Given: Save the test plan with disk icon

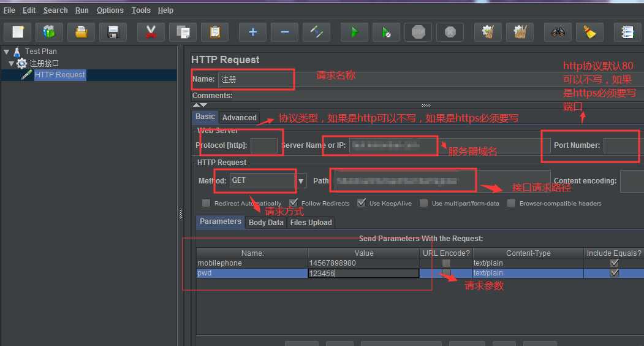Looking at the screenshot, I should [x=113, y=32].
